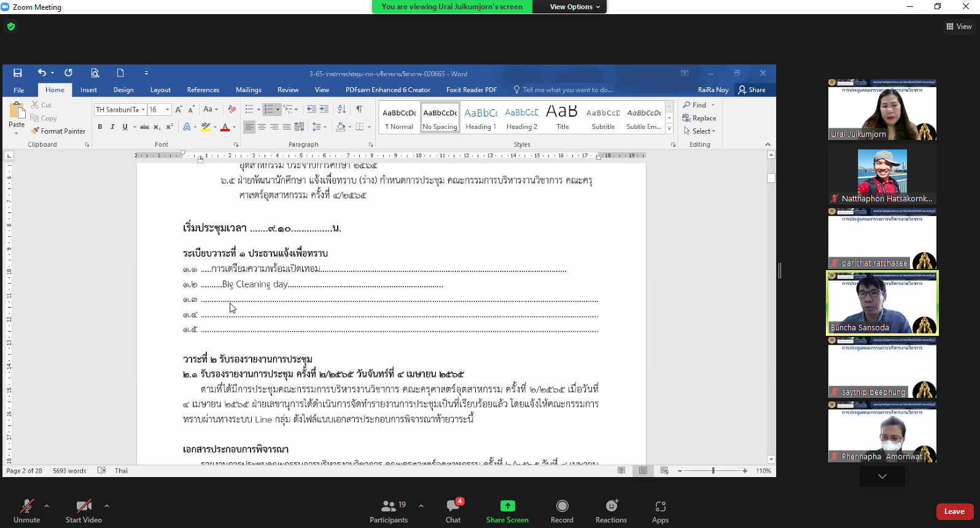Click Replace in Editing group
Image resolution: width=980 pixels, height=528 pixels.
(x=699, y=118)
